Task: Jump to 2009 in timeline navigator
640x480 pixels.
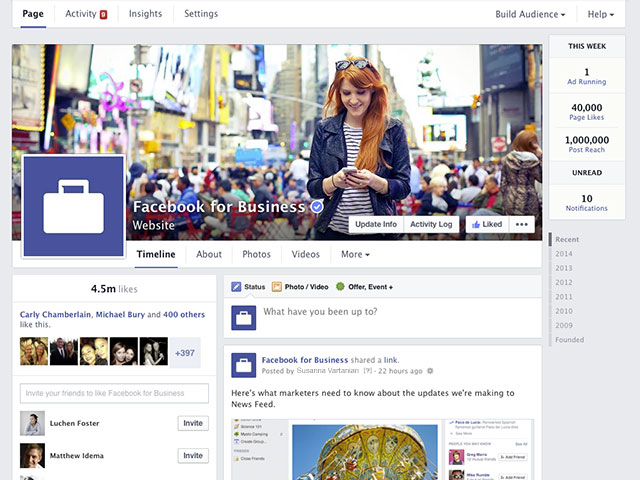Action: pos(564,325)
